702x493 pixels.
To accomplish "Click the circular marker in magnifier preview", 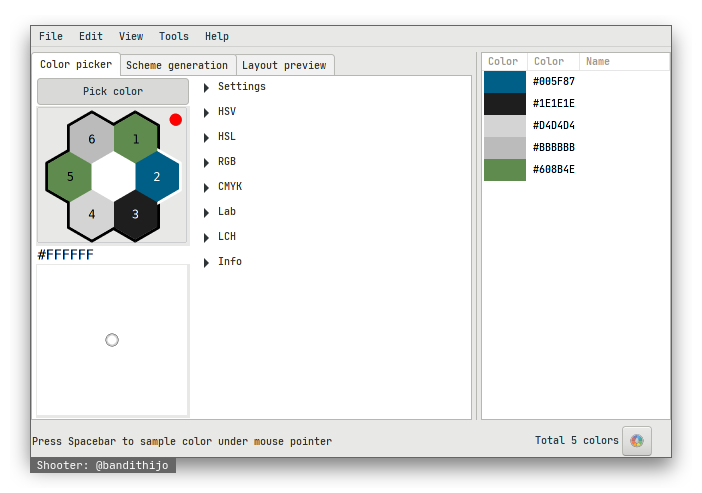I will coord(112,340).
